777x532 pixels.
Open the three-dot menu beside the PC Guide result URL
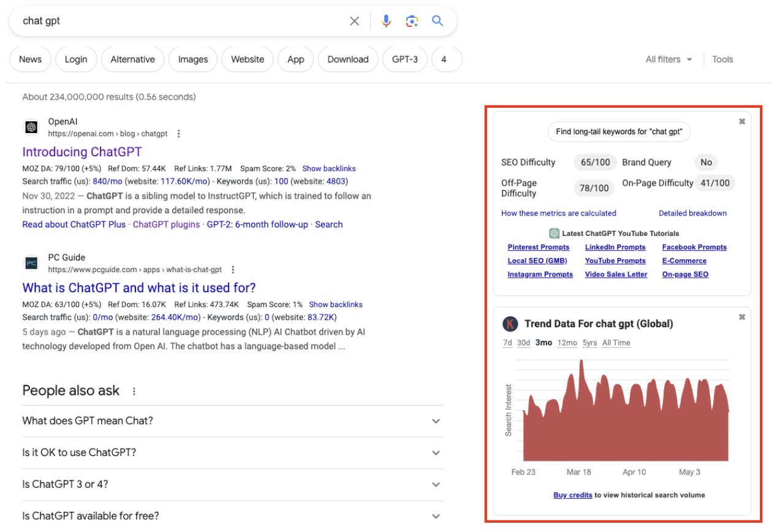point(233,270)
